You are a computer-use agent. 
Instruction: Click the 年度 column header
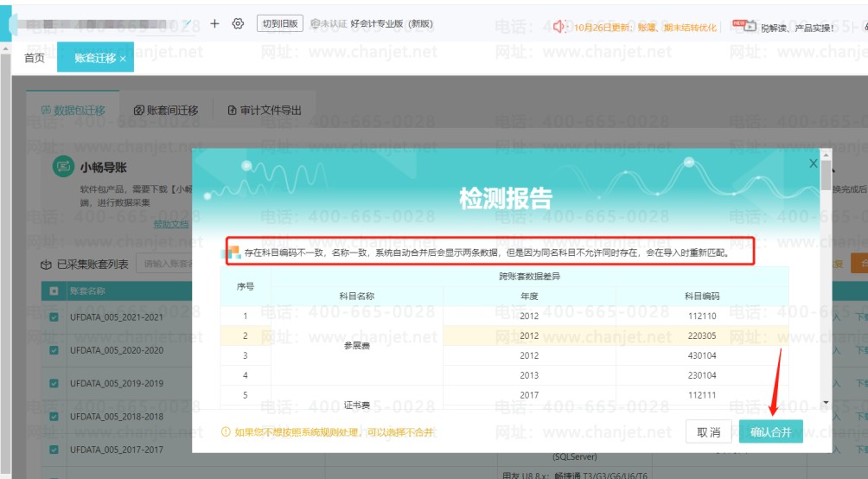coord(529,297)
